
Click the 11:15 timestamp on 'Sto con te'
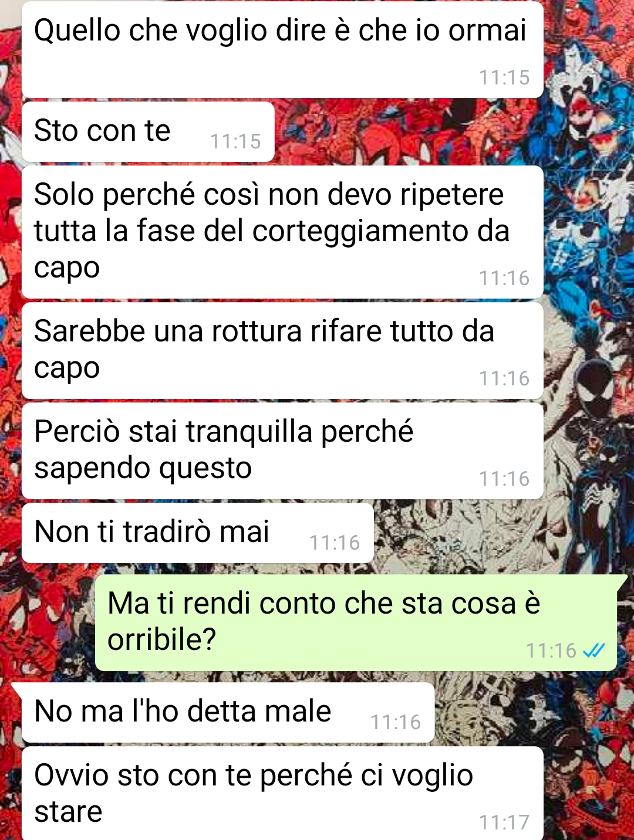pos(235,141)
